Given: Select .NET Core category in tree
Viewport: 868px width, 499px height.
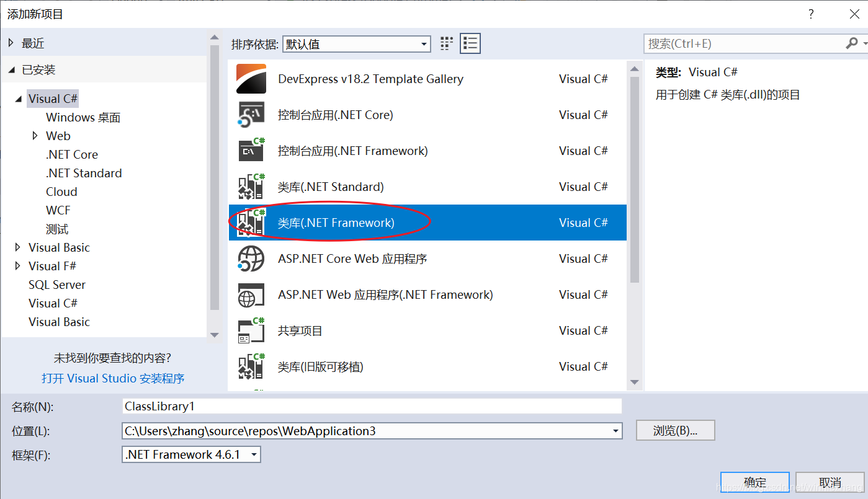Looking at the screenshot, I should (72, 154).
